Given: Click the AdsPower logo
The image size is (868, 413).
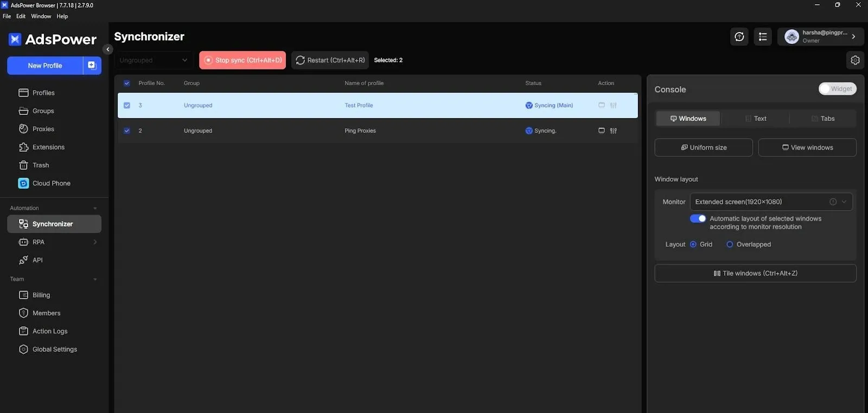Looking at the screenshot, I should [52, 39].
